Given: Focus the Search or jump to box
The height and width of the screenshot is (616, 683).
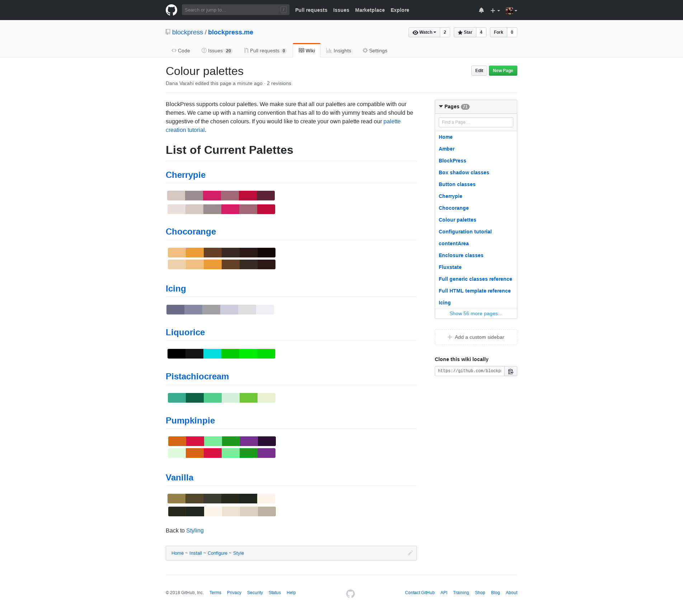Looking at the screenshot, I should [236, 10].
